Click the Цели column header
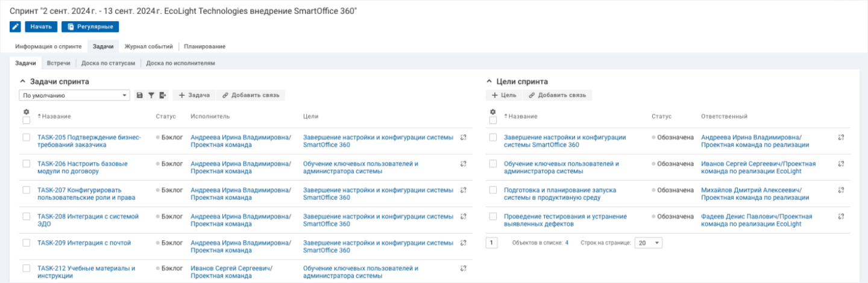 (x=310, y=116)
